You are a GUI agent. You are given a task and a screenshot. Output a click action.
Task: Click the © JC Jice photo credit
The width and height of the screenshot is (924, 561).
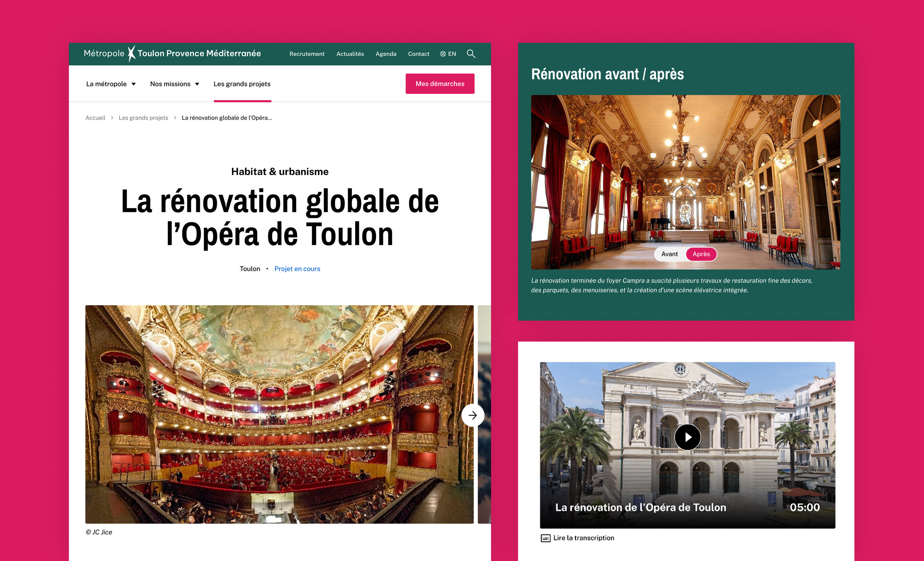99,532
